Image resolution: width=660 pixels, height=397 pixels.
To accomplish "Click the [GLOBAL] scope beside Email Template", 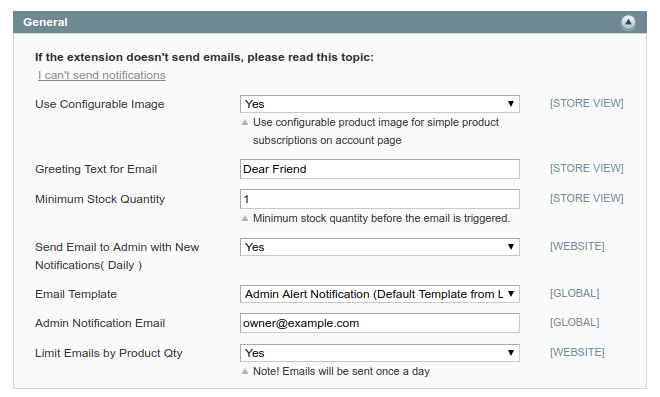I will pyautogui.click(x=575, y=293).
